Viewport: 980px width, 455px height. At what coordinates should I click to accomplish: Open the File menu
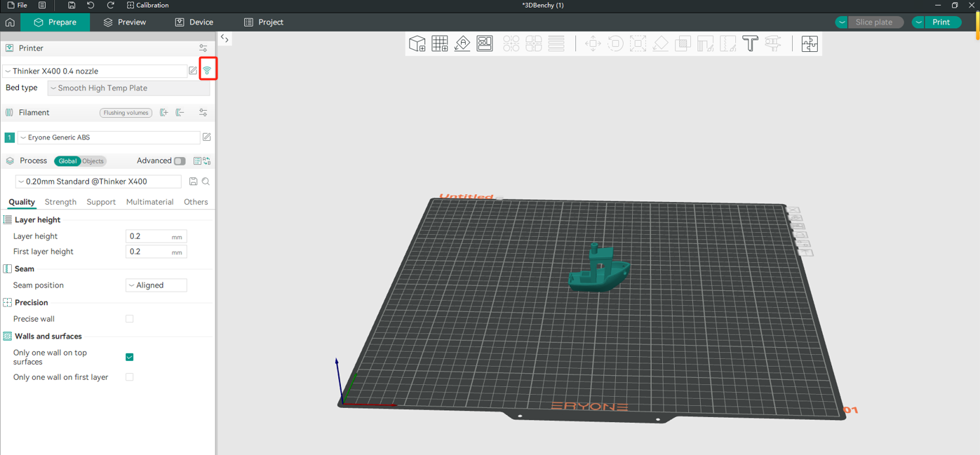click(18, 5)
